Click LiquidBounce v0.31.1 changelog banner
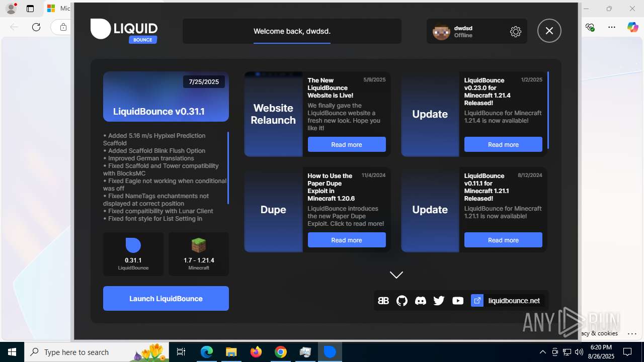Screen dimensions: 644x362 pyautogui.click(x=166, y=97)
